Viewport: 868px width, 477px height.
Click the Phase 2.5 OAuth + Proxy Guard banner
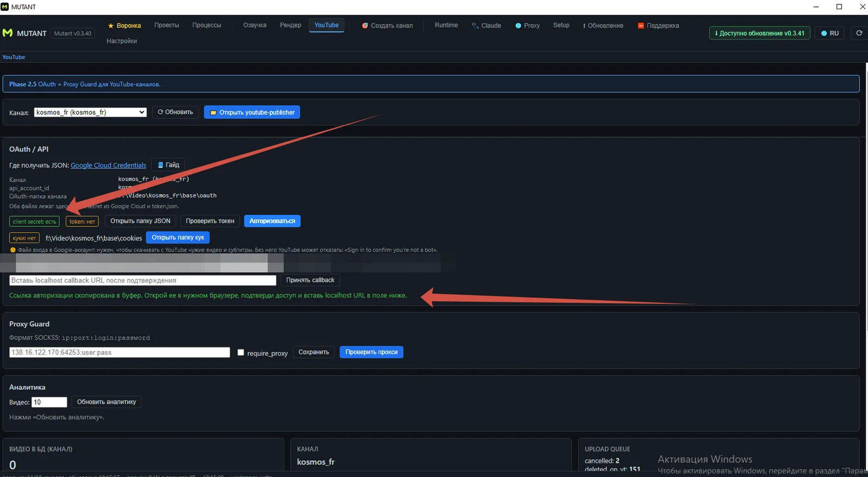(x=431, y=84)
